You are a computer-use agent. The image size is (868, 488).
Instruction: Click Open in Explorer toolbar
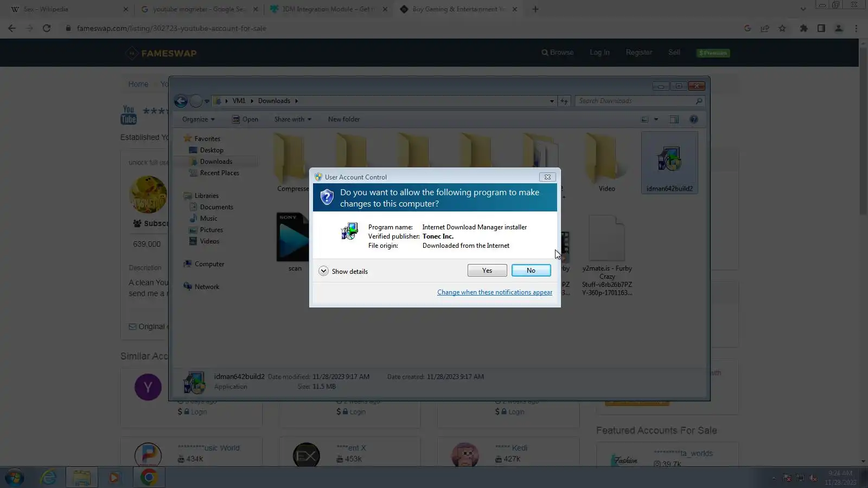(245, 119)
